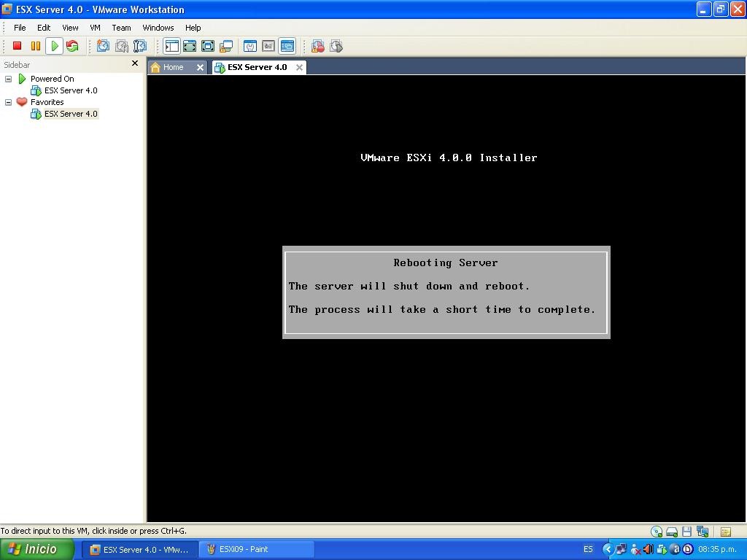Close the Home tab

coord(200,68)
